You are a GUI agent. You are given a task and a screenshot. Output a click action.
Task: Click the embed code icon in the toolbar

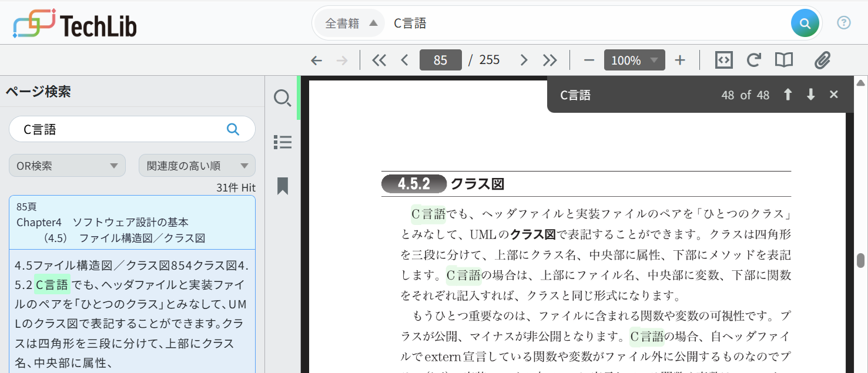point(723,59)
